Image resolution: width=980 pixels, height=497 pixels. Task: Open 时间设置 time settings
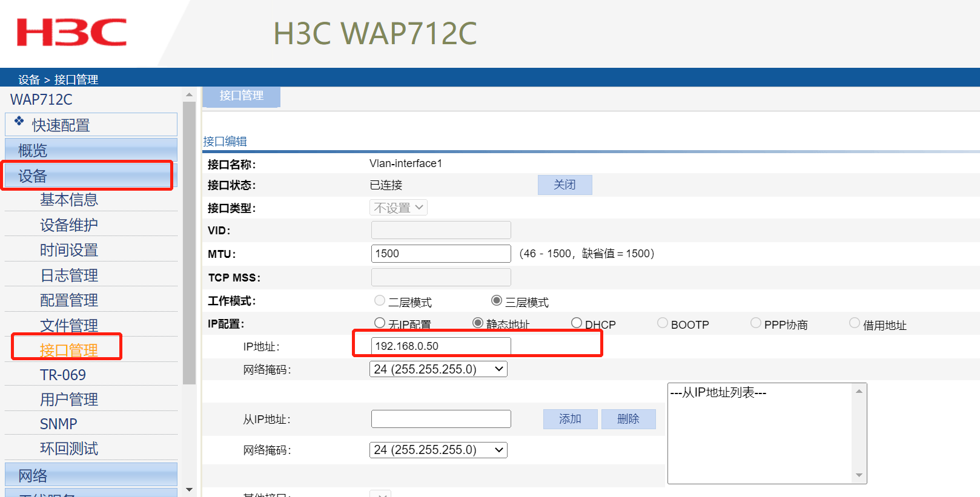[69, 250]
